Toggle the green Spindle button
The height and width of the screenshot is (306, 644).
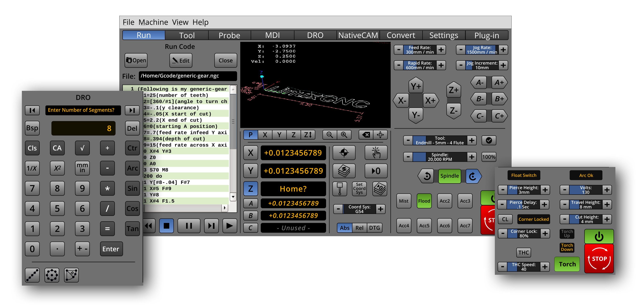point(449,176)
